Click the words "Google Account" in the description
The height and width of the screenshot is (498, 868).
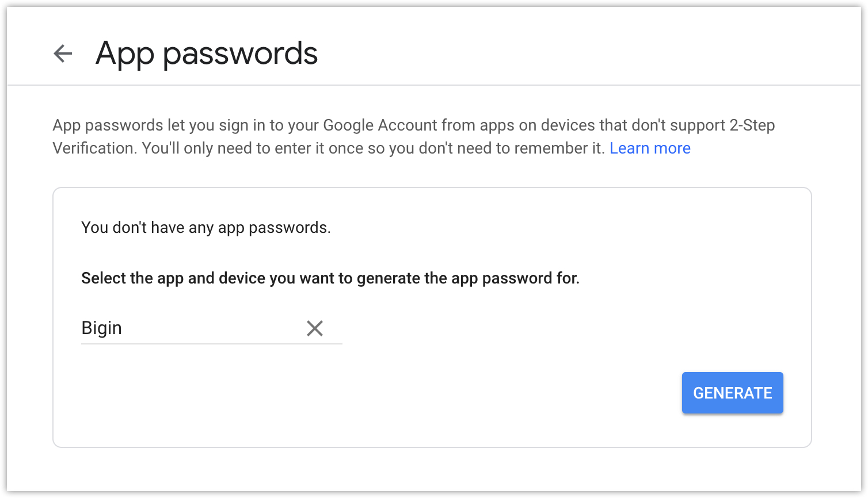coord(380,125)
